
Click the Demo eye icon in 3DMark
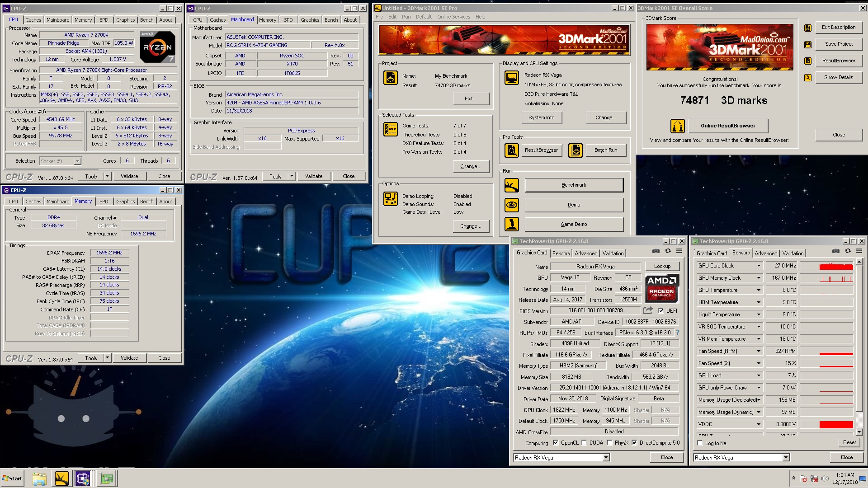[x=512, y=205]
